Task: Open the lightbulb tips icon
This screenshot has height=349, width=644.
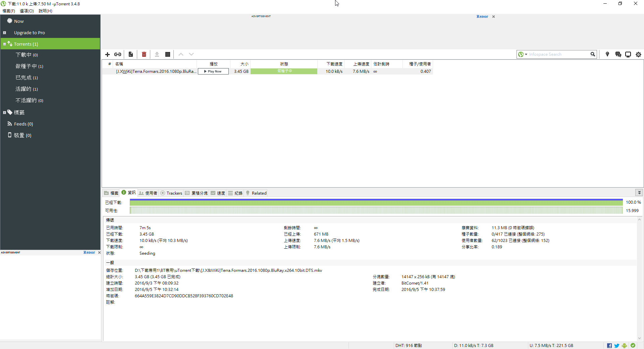Action: [607, 54]
